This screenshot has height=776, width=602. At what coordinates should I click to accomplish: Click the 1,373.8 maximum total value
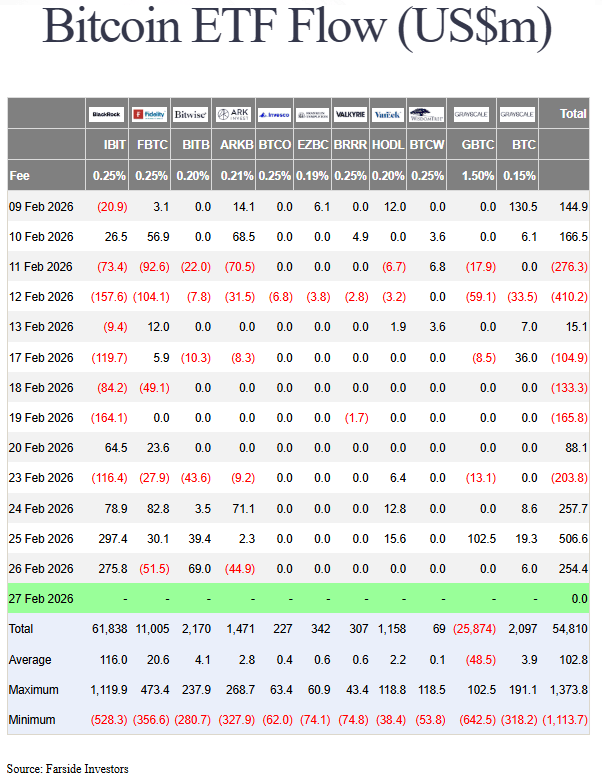pos(569,689)
